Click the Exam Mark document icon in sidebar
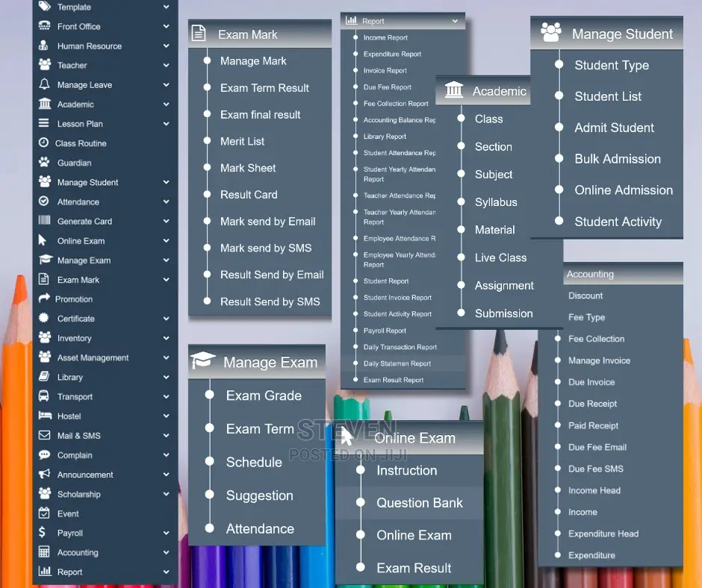This screenshot has width=702, height=588. pos(43,279)
